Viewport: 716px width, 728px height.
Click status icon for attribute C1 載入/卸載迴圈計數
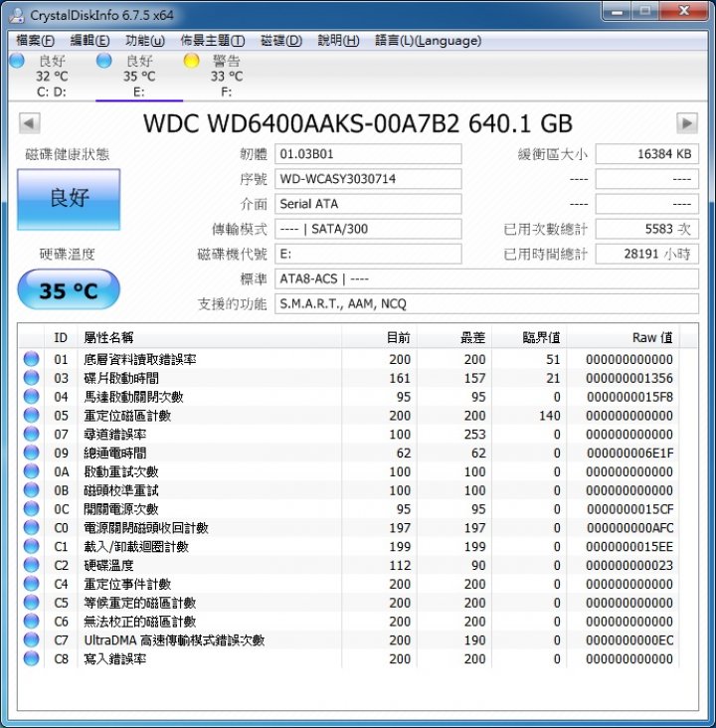pos(31,546)
